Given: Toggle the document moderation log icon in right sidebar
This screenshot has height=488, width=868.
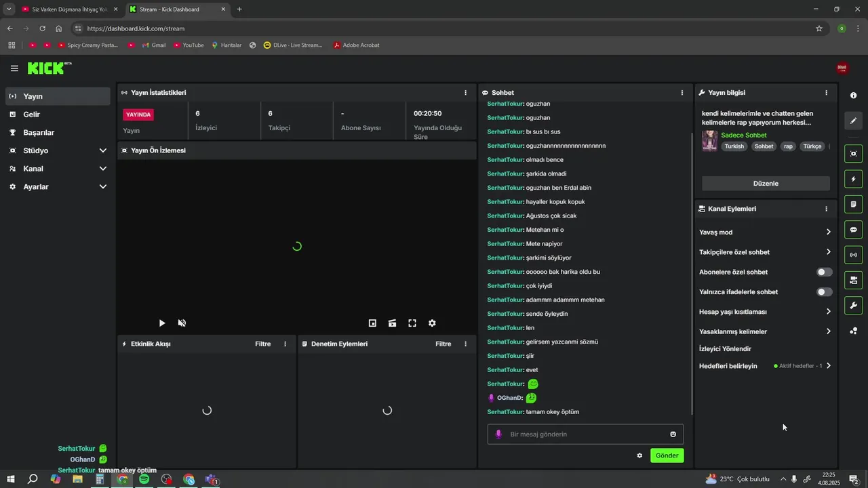Looking at the screenshot, I should coord(853,204).
